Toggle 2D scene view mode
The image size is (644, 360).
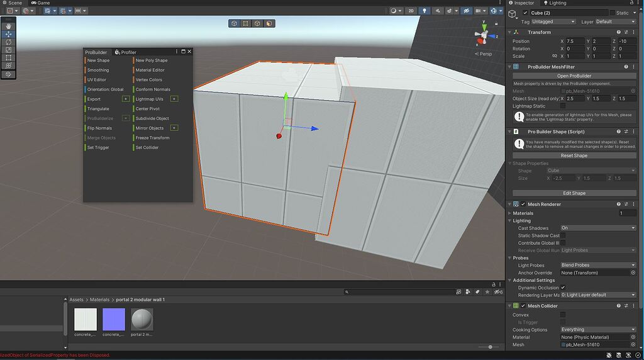click(411, 11)
